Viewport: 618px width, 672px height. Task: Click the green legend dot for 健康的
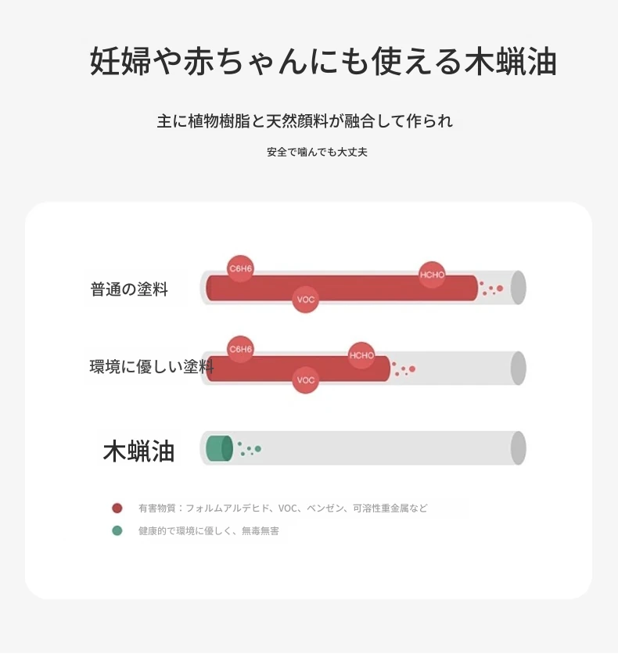[117, 530]
